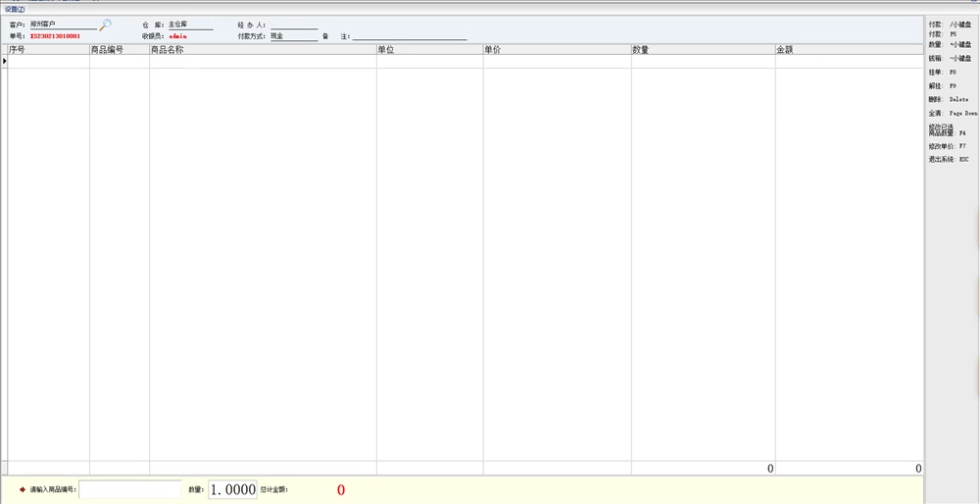Click the 仓库 warehouse field

pos(191,25)
